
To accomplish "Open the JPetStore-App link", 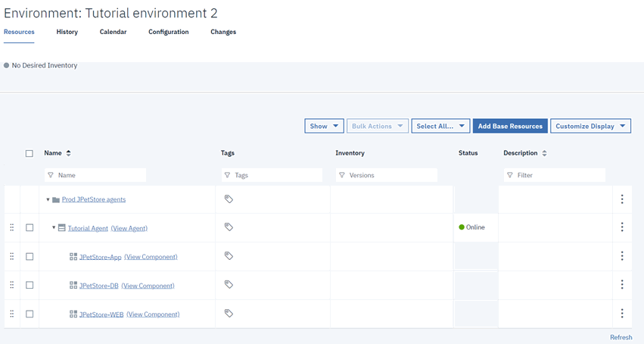I will click(100, 257).
